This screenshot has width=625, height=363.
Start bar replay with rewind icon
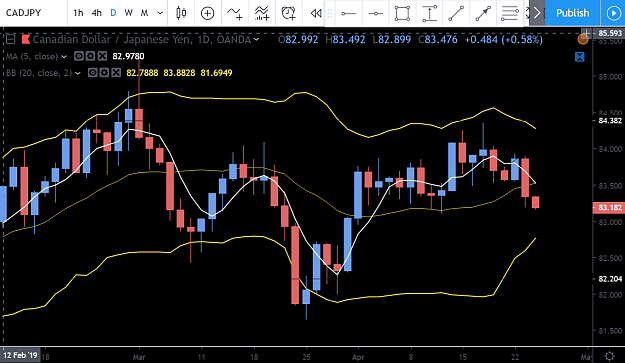tap(316, 14)
